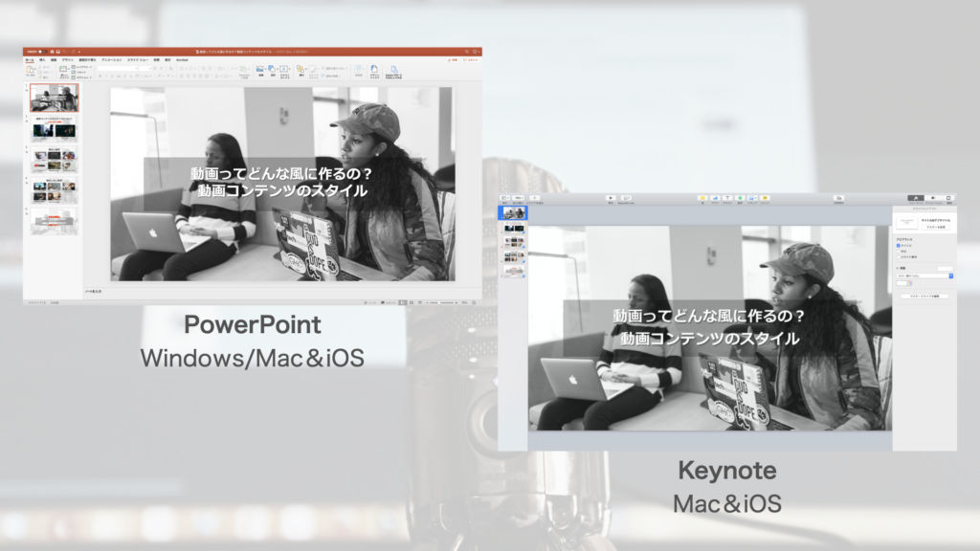
Task: Insert a shape from Keynote's toolbar
Action: point(740,198)
